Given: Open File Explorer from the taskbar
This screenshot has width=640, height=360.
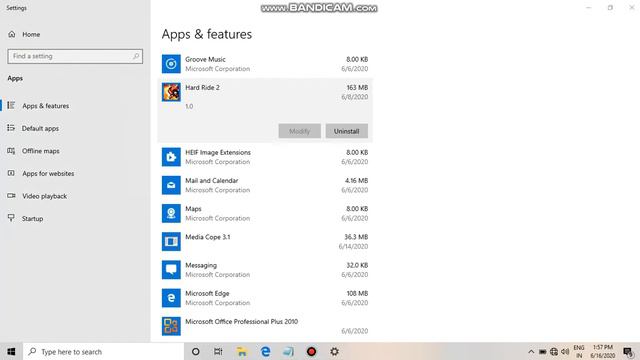Looking at the screenshot, I should point(242,351).
